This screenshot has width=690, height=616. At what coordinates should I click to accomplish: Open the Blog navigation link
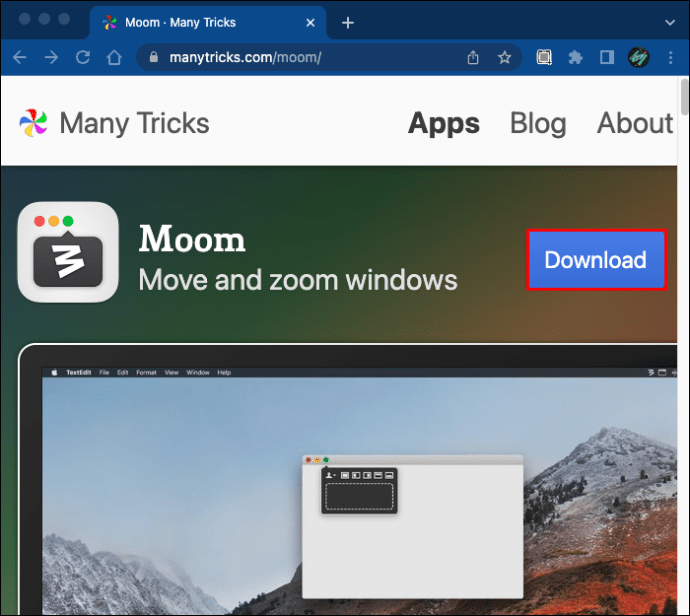click(538, 123)
